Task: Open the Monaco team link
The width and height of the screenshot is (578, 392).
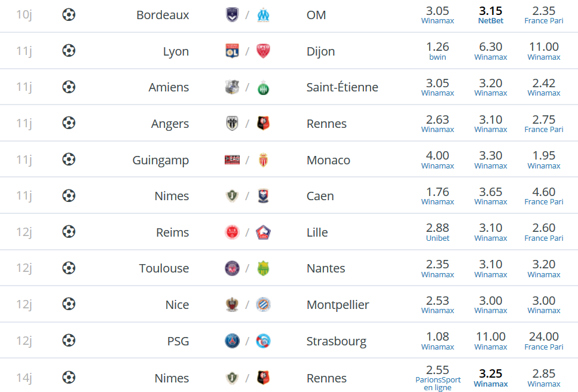Action: (328, 160)
